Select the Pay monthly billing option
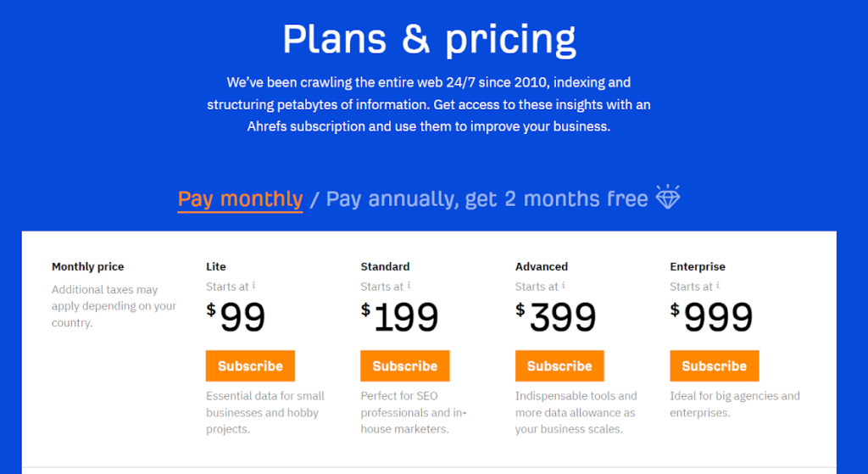Image resolution: width=868 pixels, height=474 pixels. (240, 199)
